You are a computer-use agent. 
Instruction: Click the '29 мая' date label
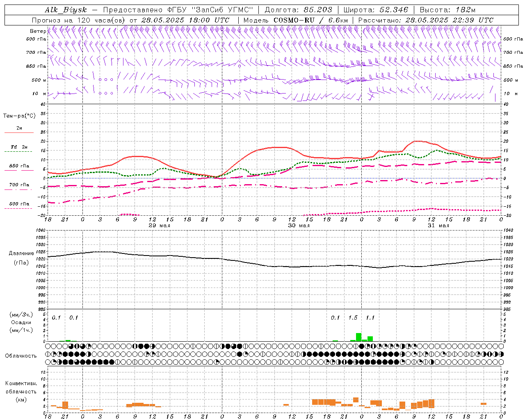[159, 226]
